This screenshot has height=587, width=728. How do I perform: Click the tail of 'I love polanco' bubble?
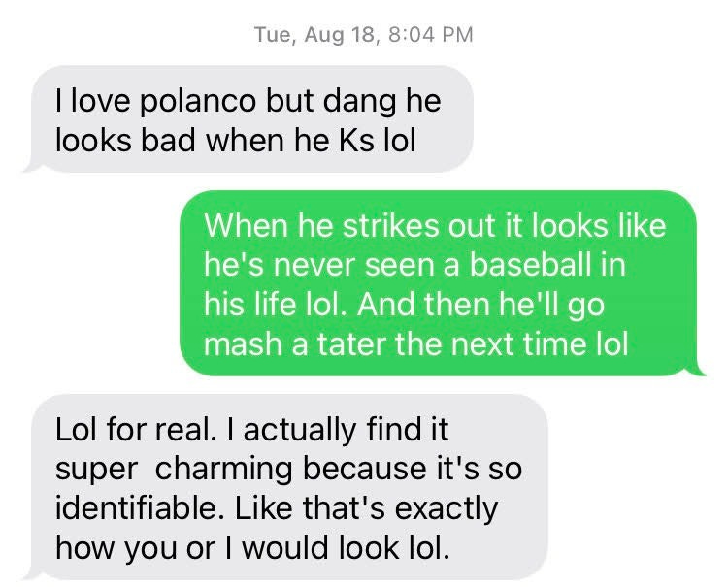[x=31, y=166]
